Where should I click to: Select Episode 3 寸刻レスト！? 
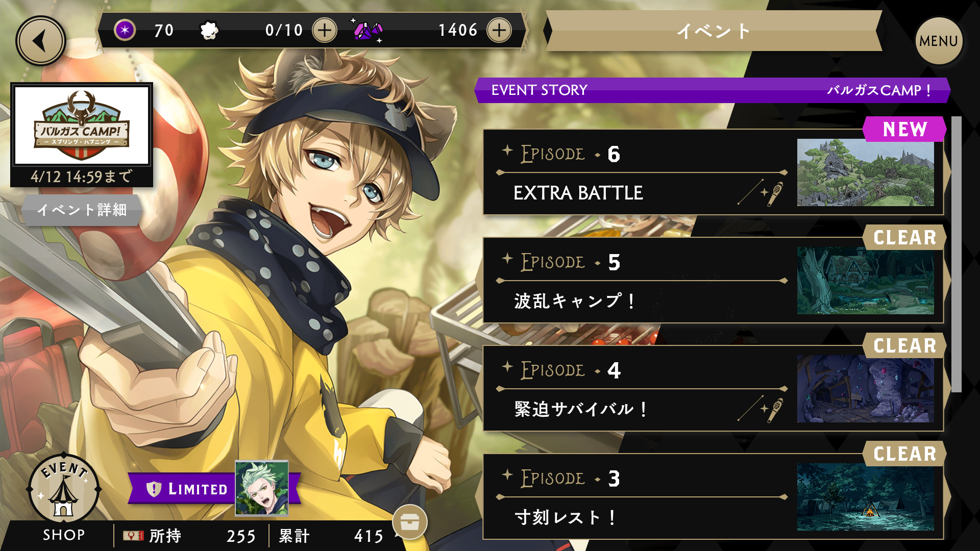714,497
